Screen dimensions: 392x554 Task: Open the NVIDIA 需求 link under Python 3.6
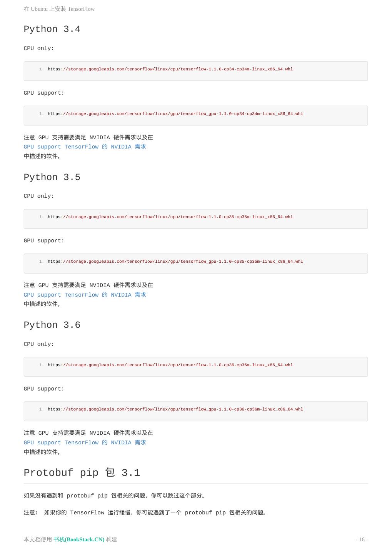(x=85, y=442)
